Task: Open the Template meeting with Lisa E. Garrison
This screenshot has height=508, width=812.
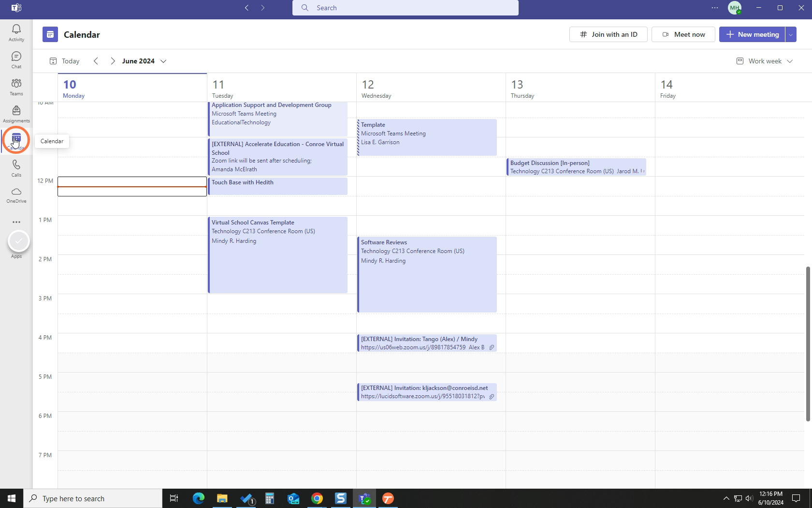Action: click(427, 137)
